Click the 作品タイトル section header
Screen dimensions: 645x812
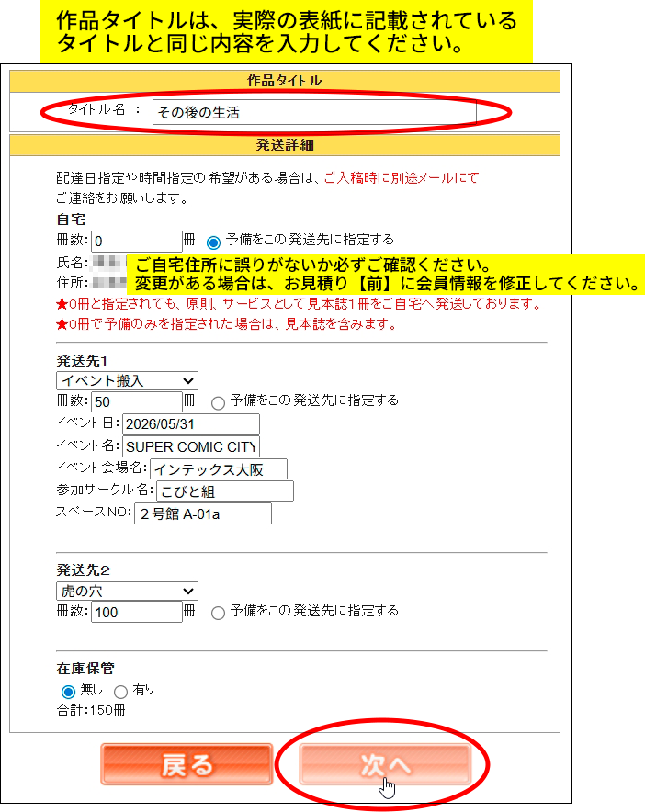(x=285, y=81)
